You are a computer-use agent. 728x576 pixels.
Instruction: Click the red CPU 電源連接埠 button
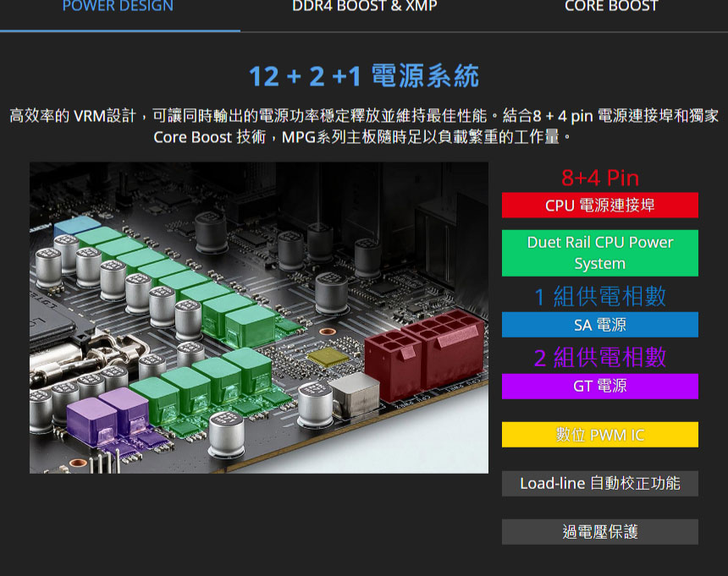click(x=600, y=205)
